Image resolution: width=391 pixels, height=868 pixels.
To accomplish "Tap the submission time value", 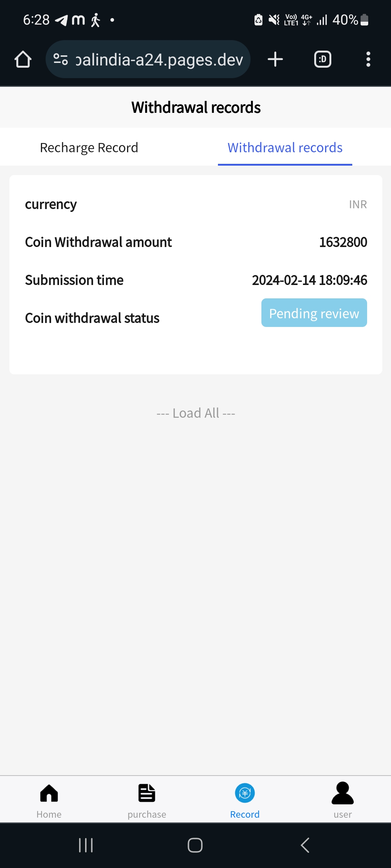I will (x=310, y=280).
